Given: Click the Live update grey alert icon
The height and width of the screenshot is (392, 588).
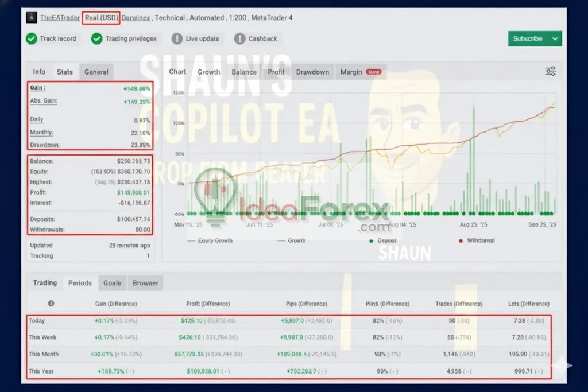Looking at the screenshot, I should click(178, 38).
